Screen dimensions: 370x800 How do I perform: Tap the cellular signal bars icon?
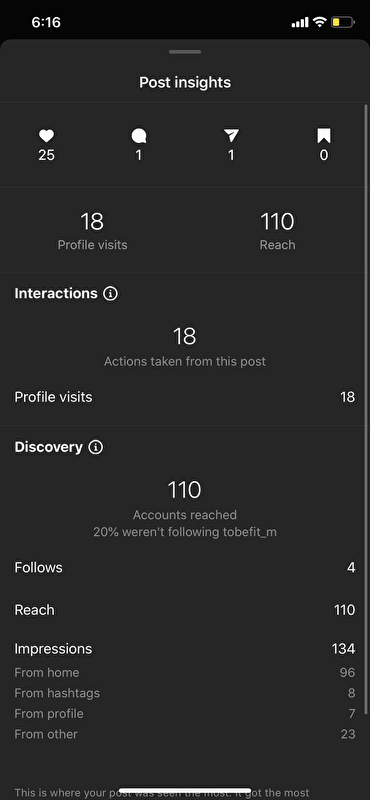300,22
